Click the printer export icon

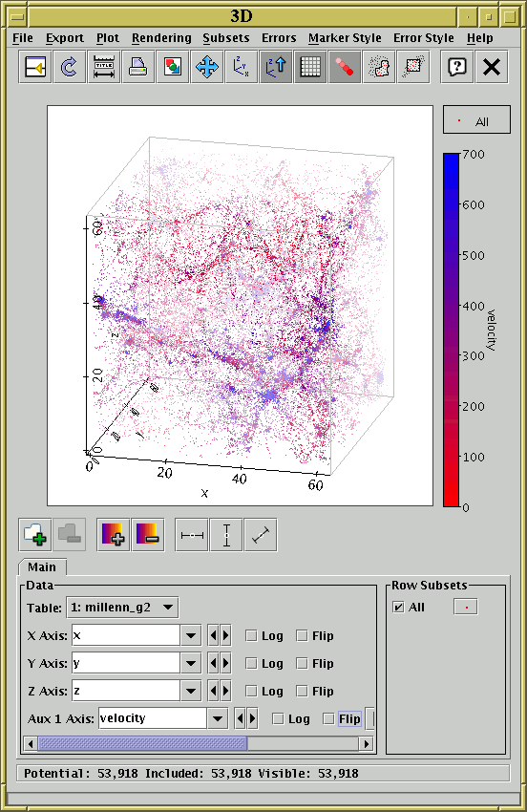137,67
